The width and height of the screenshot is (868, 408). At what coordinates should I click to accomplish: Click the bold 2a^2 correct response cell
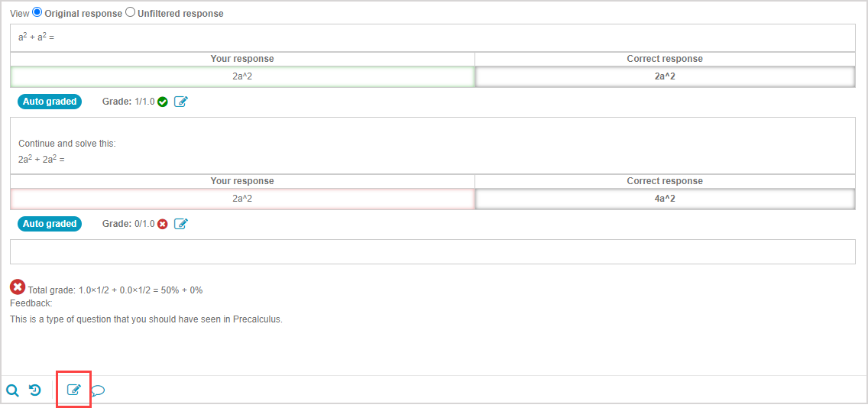pyautogui.click(x=665, y=76)
